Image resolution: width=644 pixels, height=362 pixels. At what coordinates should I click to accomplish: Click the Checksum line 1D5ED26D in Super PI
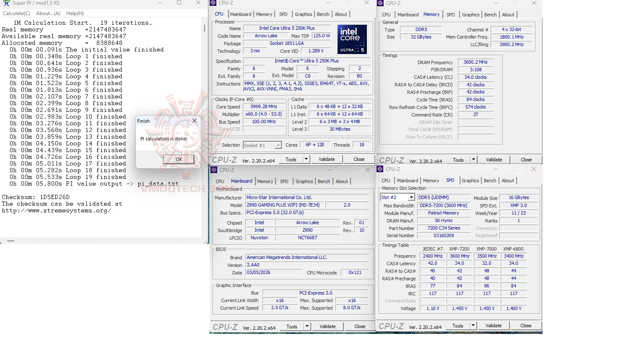click(36, 197)
